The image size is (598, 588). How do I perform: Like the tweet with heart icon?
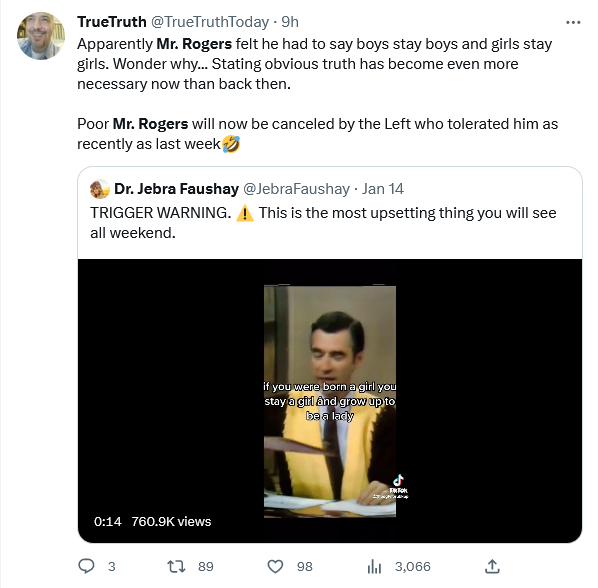coord(275,566)
